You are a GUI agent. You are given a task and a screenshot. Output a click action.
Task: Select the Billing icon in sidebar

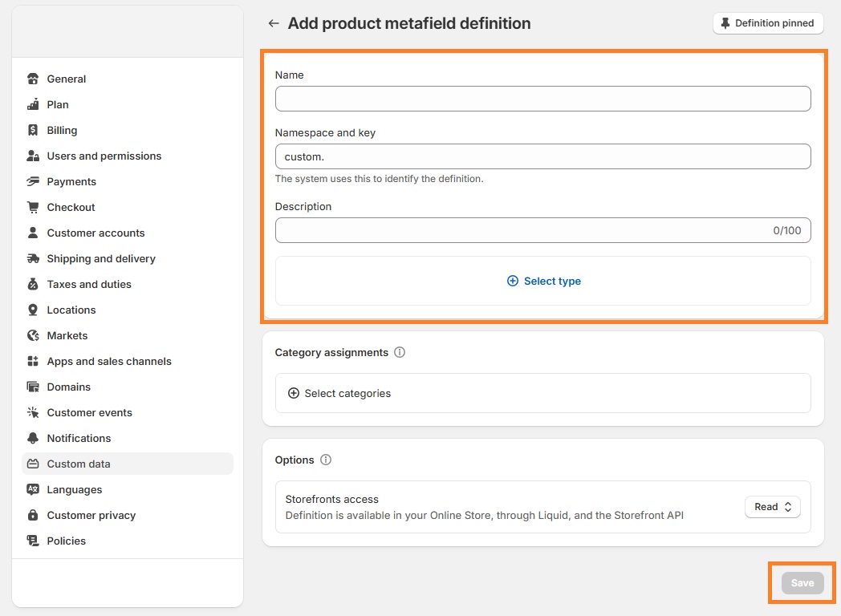32,130
